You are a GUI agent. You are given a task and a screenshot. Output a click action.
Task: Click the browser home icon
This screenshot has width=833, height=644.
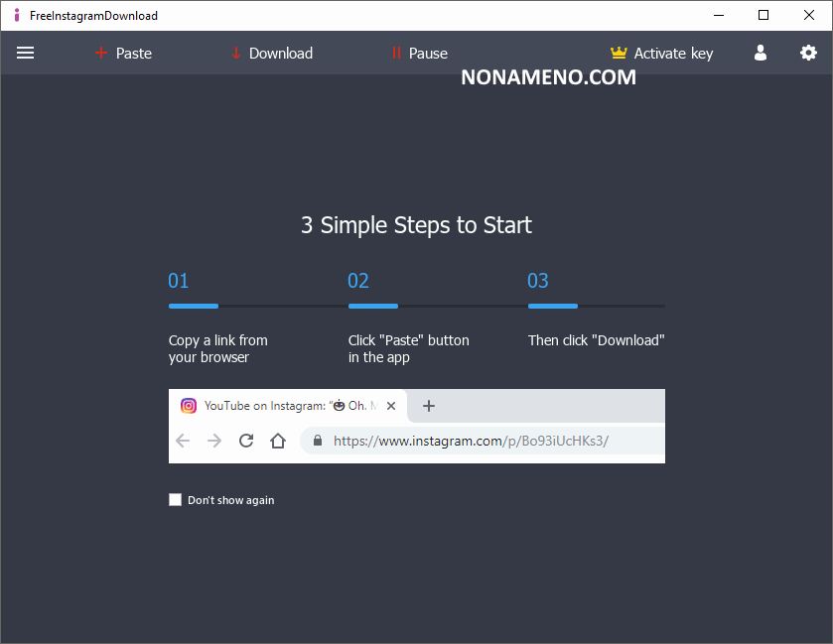[278, 441]
